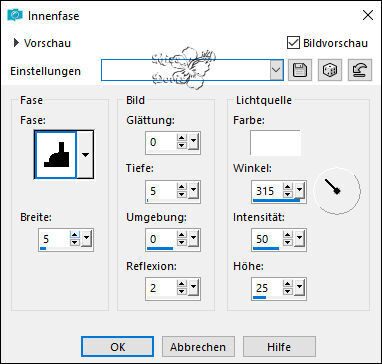382x364 pixels.
Task: Increase the Breite value with up arrow
Action: click(75, 236)
